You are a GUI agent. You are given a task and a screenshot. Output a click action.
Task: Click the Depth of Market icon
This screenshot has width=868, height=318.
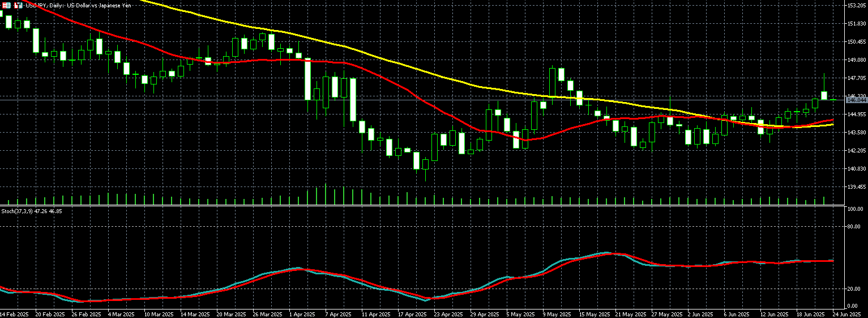(19, 5)
